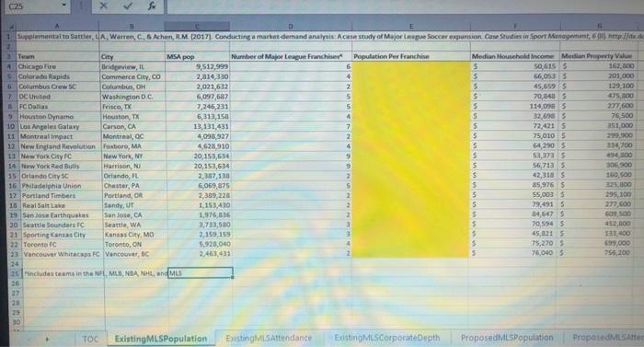Select the 'Seattle Sounders FC' cell

click(x=63, y=225)
